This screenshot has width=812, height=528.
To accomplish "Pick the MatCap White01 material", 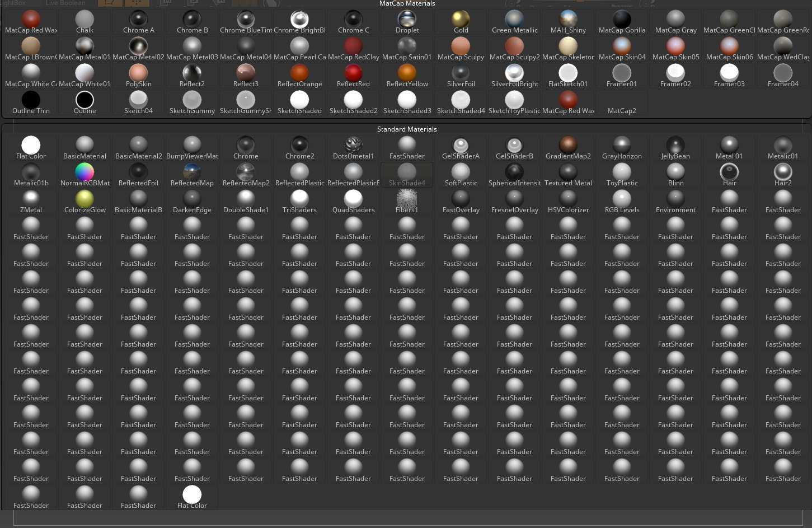I will (x=85, y=76).
